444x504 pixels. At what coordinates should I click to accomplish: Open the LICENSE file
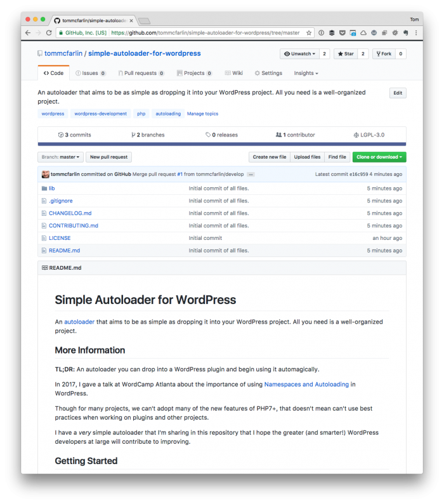[60, 238]
